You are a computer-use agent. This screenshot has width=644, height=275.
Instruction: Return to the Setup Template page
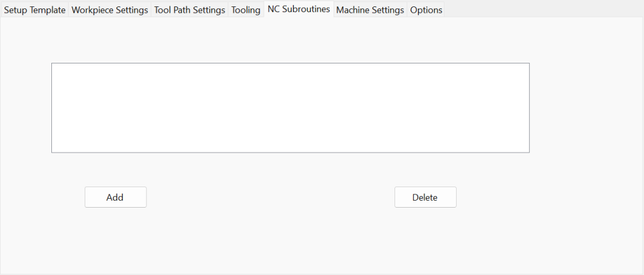click(x=35, y=10)
